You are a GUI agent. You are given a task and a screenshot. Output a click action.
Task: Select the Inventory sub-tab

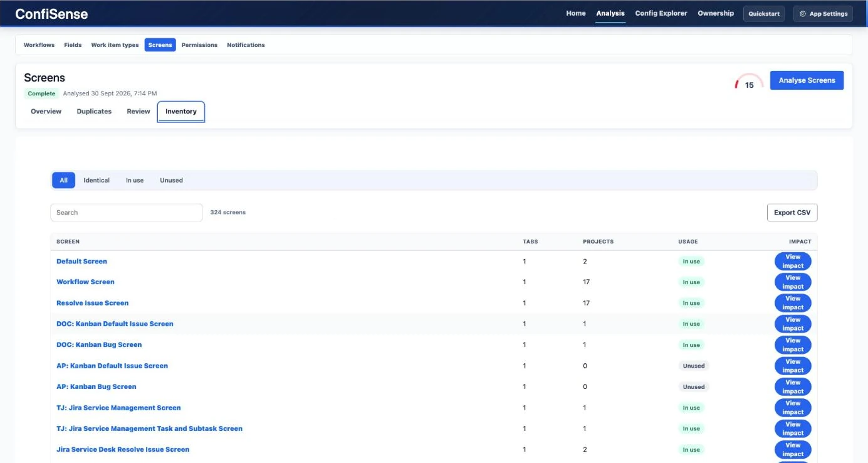click(x=181, y=112)
